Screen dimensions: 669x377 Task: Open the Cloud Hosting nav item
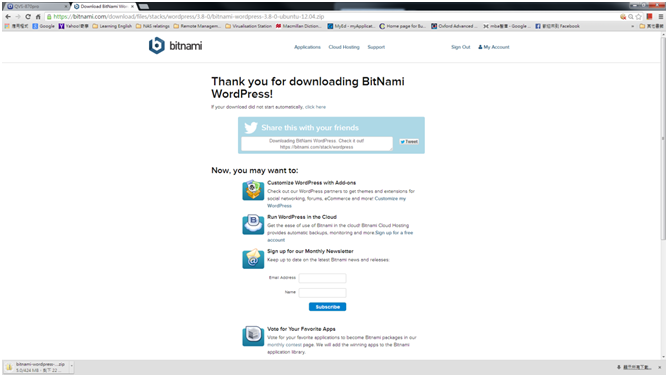coord(344,47)
